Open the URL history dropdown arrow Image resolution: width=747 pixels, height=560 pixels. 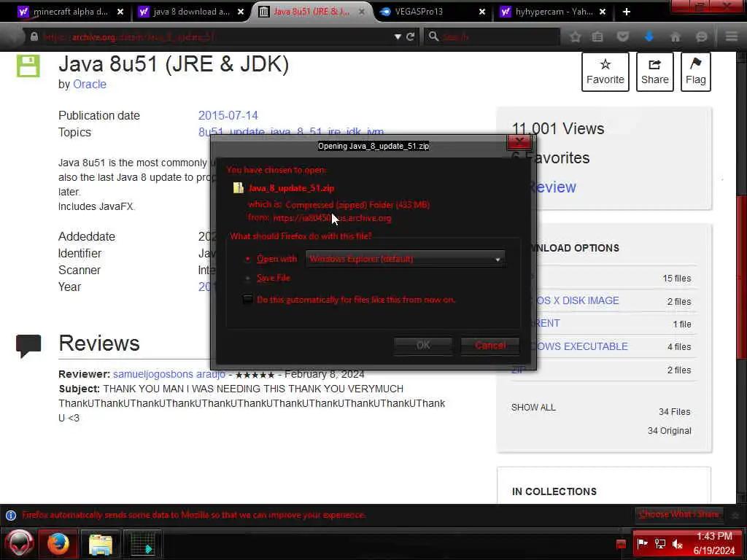click(x=398, y=36)
